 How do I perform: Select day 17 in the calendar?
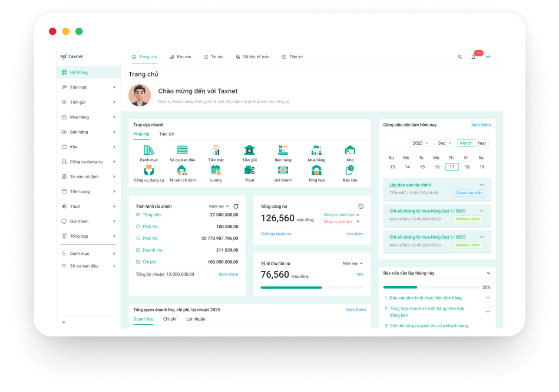[451, 167]
